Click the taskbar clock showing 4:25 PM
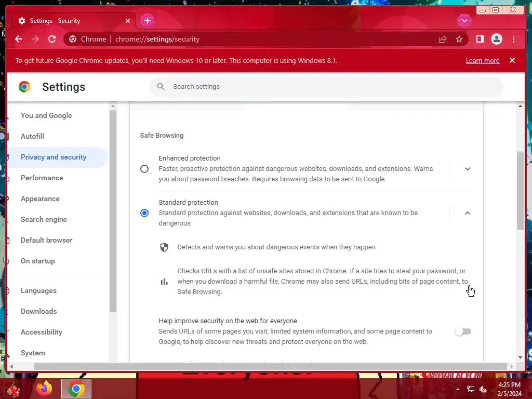Screen dimensions: 532x399 [509, 389]
